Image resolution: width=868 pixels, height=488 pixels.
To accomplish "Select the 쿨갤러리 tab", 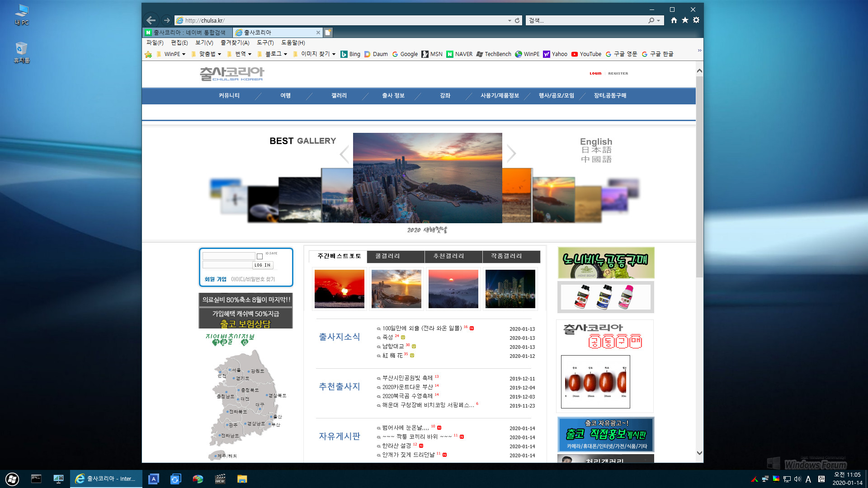I will (396, 256).
